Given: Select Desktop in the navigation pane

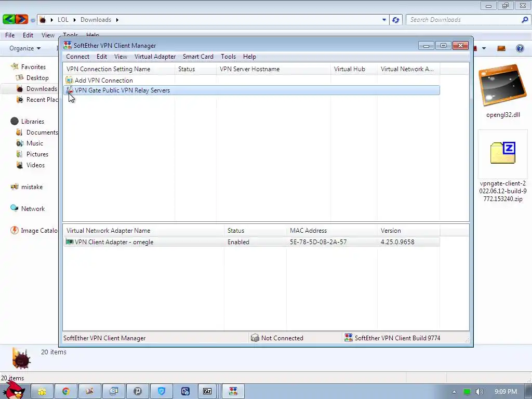Looking at the screenshot, I should click(37, 78).
